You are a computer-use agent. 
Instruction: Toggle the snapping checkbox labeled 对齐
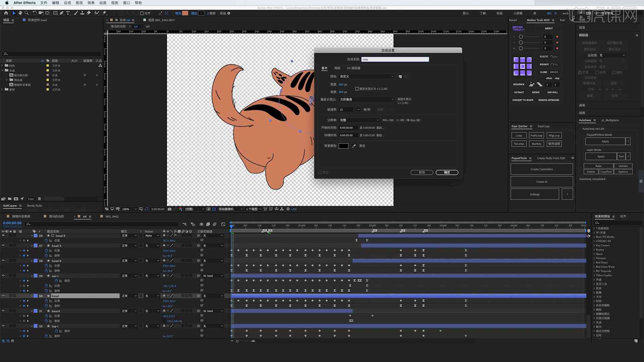(142, 13)
